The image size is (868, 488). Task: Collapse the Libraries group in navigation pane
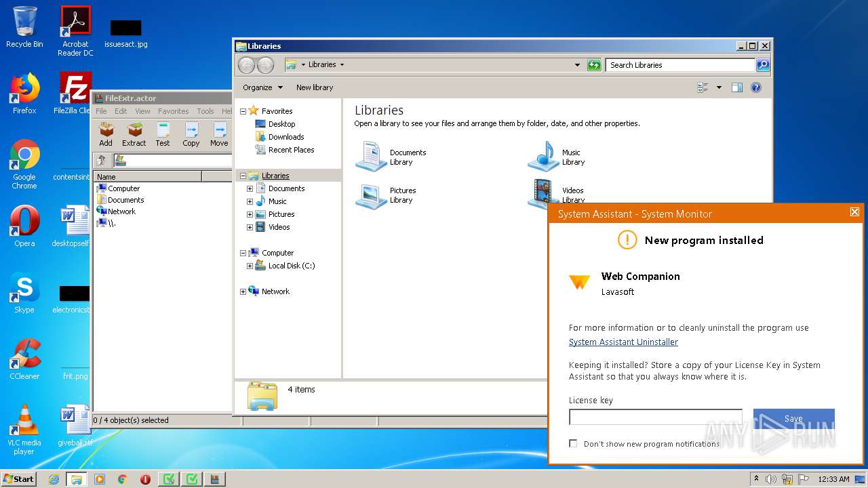243,176
